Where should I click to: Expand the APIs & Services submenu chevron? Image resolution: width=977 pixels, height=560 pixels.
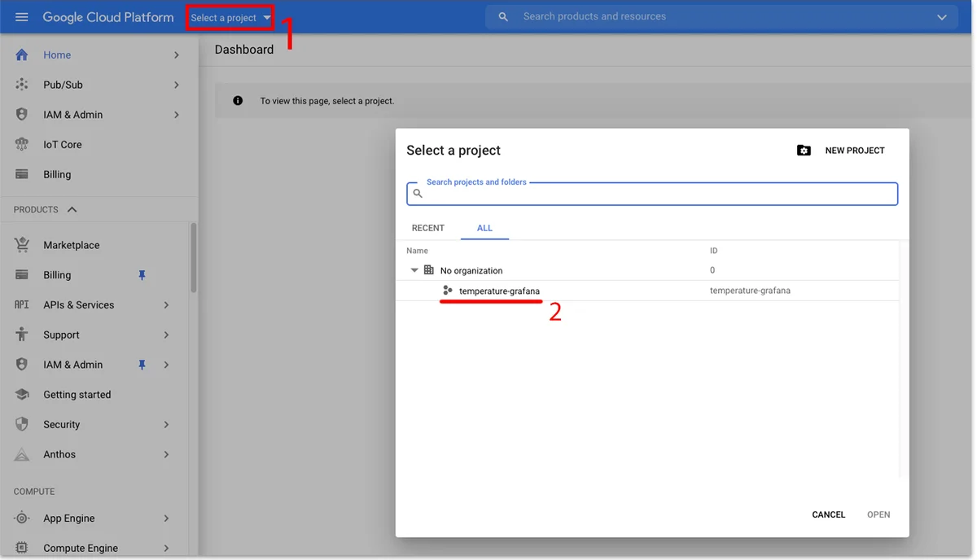point(166,304)
